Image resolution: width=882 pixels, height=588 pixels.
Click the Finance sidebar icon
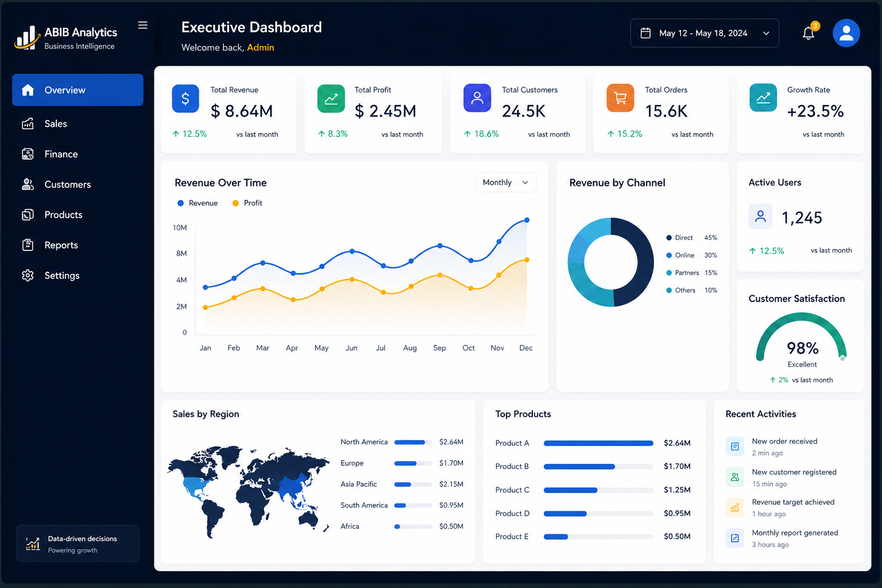pos(28,154)
